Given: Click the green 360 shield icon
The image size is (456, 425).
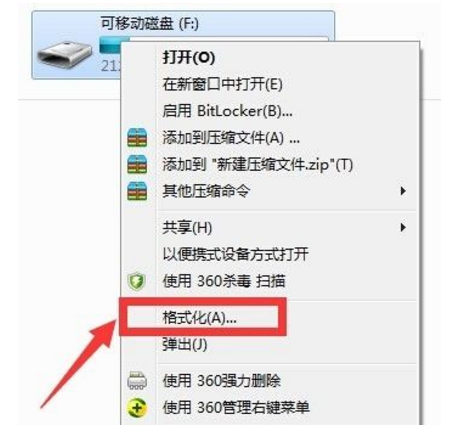Looking at the screenshot, I should (136, 281).
